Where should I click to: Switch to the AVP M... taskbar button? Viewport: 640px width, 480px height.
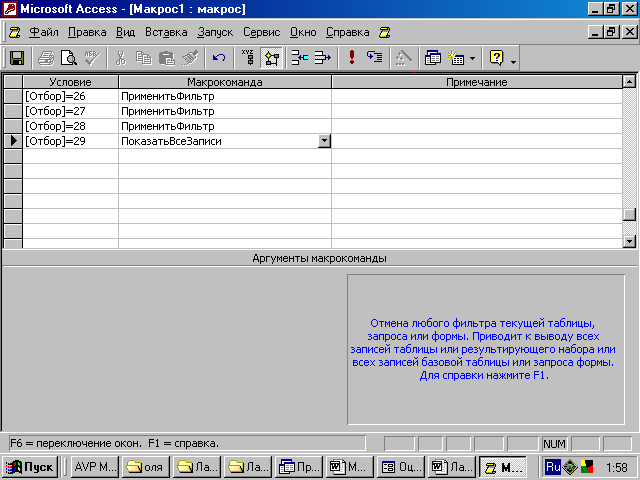95,467
